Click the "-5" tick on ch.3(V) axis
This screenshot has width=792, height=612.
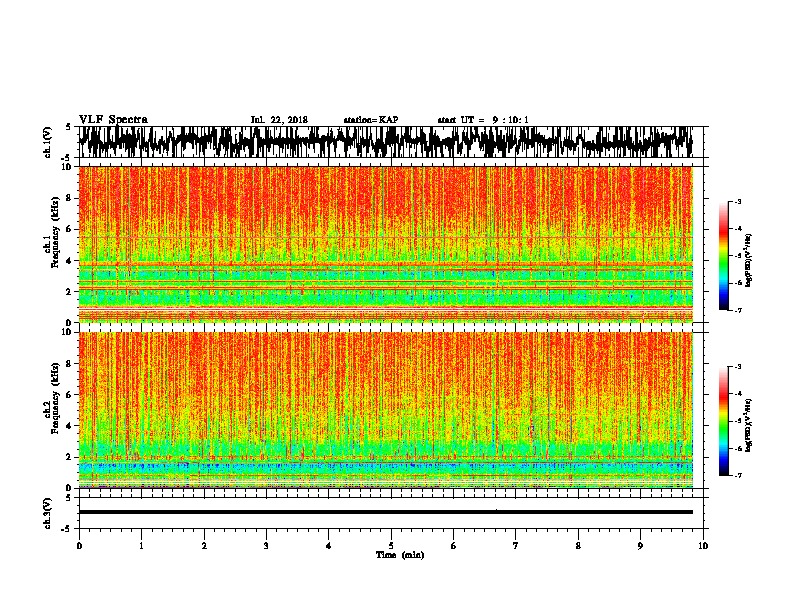(67, 529)
